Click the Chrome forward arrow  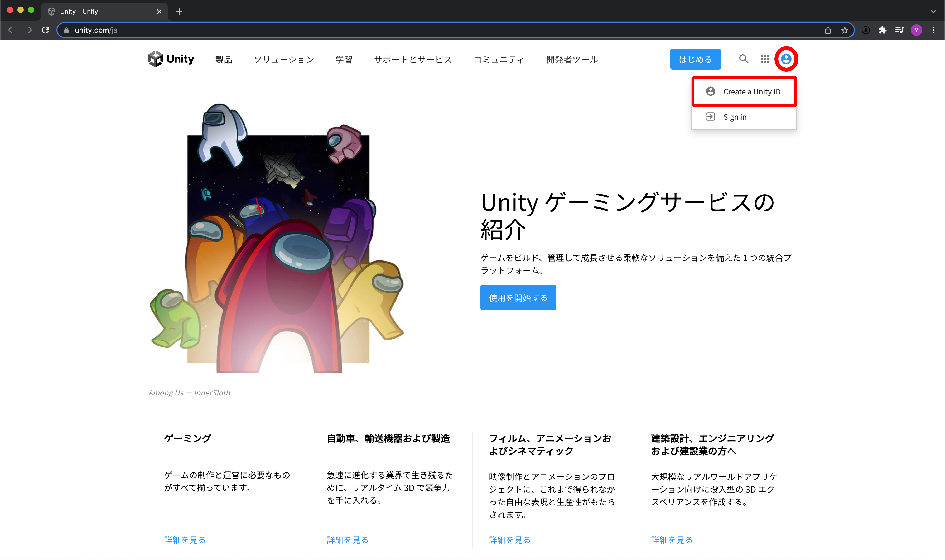[x=28, y=30]
